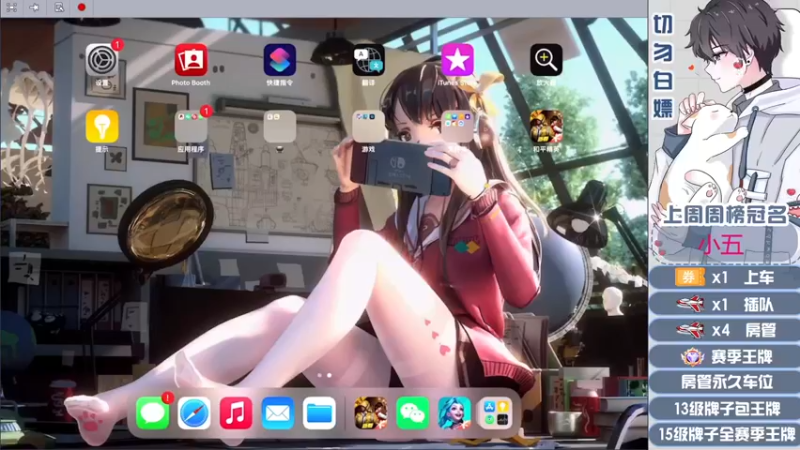This screenshot has width=800, height=450.
Task: Launch the blue-haired character game in dock
Action: (x=454, y=413)
